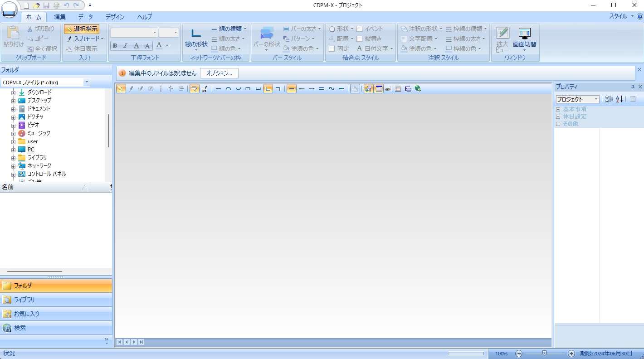Screen dimensions: 644x359
Task: Close the information bar with its X
Action: pyautogui.click(x=639, y=70)
